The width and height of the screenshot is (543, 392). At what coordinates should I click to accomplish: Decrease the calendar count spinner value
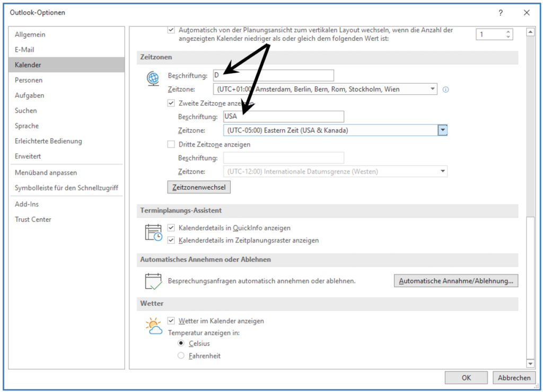(x=508, y=37)
